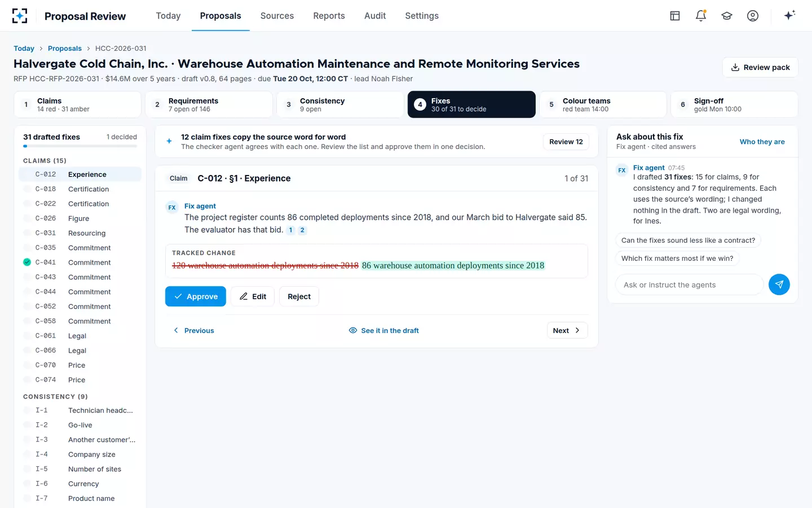Click the sparkle assistant icon in header

pos(789,15)
